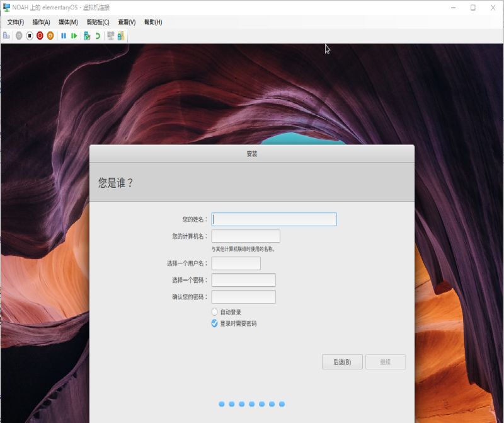Click the orange Save state icon

coord(50,36)
